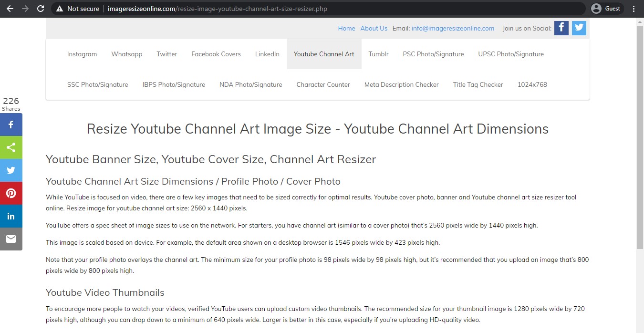Open the Guest profile avatar
This screenshot has width=644, height=333.
(596, 9)
